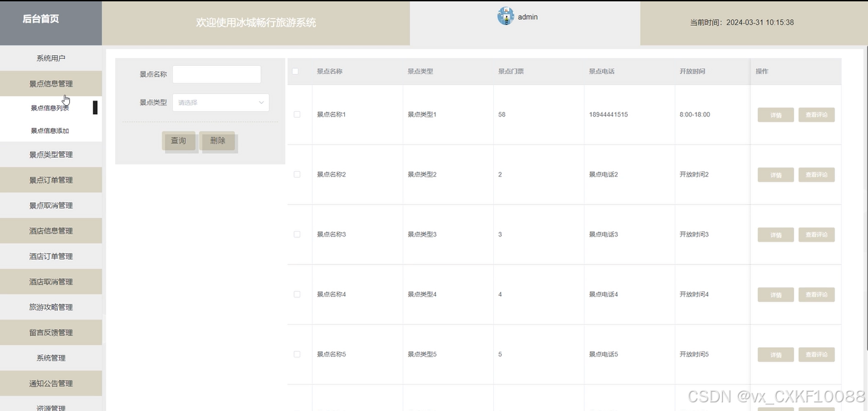Expand the 景点取消管理 menu

(51, 205)
